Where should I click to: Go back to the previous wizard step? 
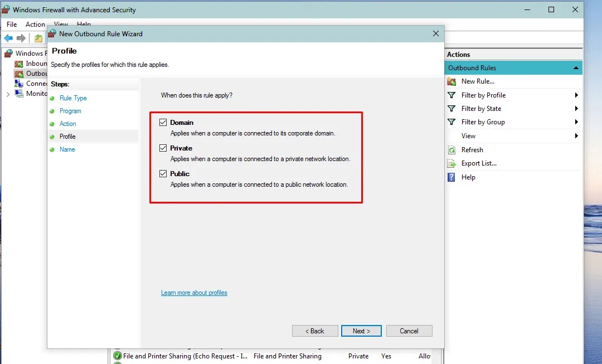[x=315, y=331]
